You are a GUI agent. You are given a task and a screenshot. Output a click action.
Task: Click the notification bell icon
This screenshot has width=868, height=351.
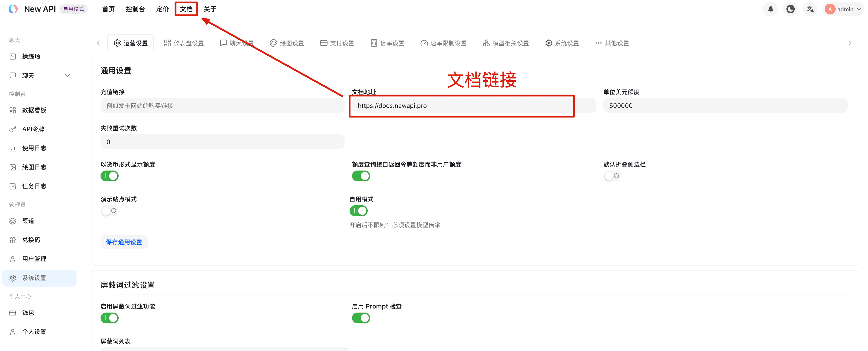(x=770, y=9)
